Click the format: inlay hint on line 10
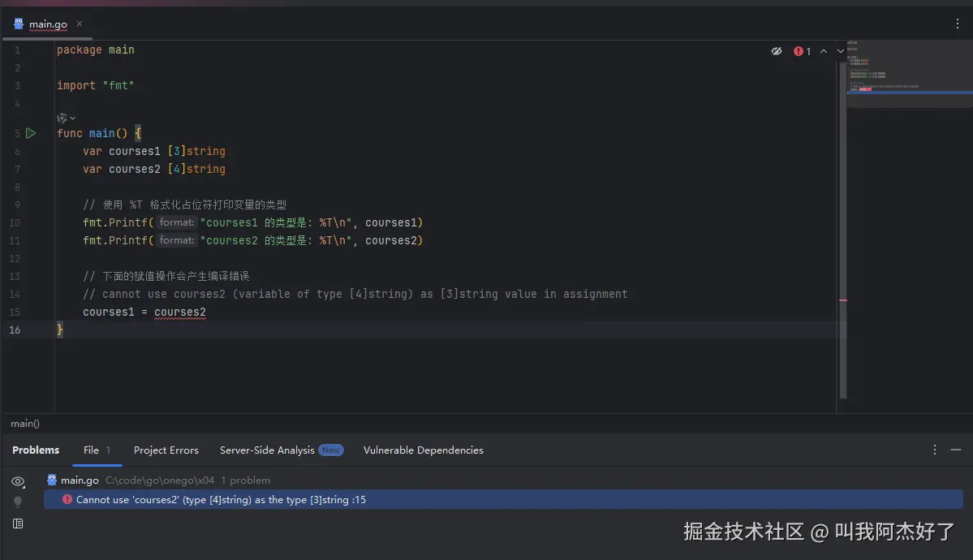973x560 pixels. click(176, 222)
